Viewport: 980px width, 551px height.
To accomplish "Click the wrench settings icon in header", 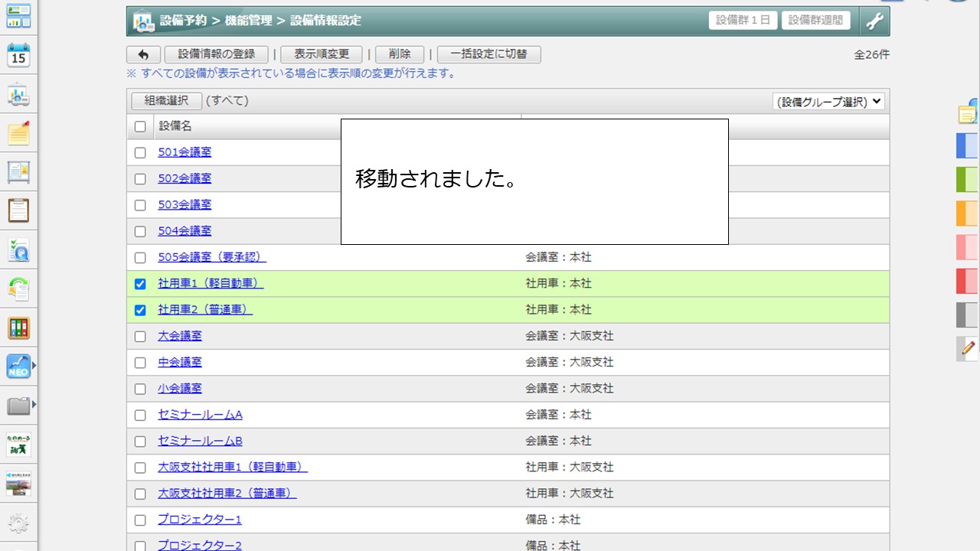I will 874,21.
